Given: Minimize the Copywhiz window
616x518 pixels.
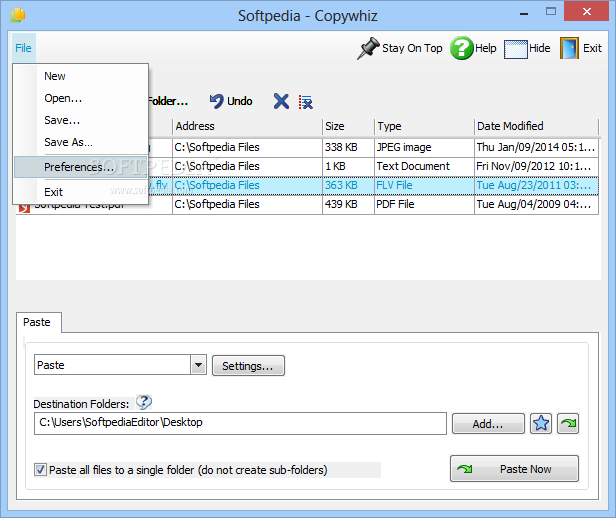Looking at the screenshot, I should pos(524,14).
